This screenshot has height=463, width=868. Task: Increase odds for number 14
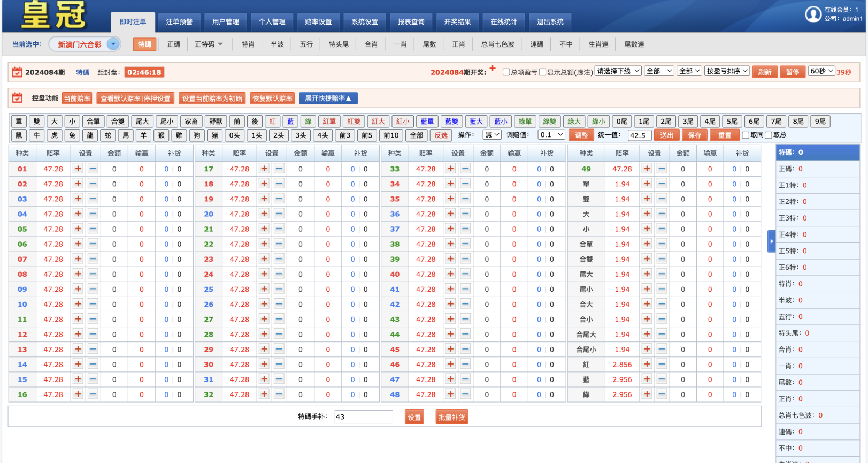78,364
